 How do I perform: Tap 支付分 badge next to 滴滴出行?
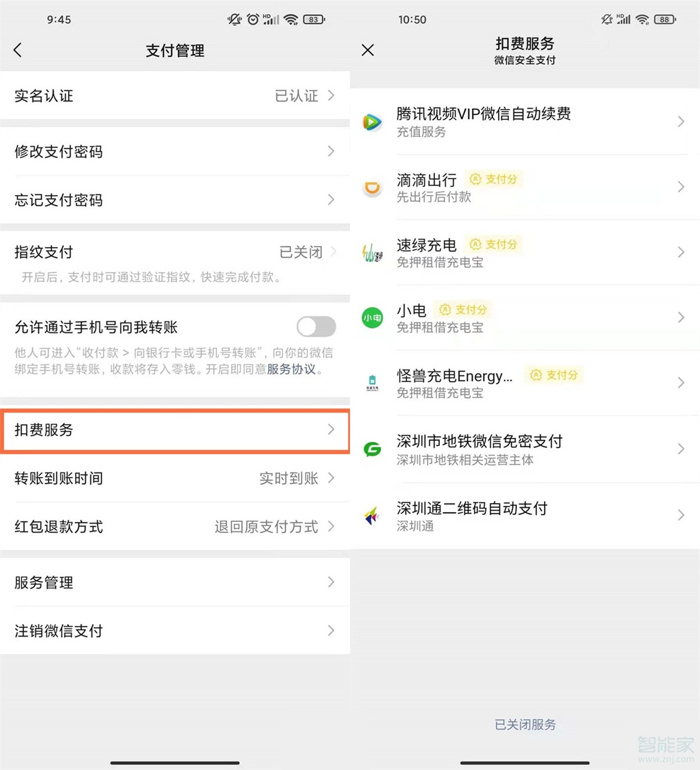click(493, 179)
